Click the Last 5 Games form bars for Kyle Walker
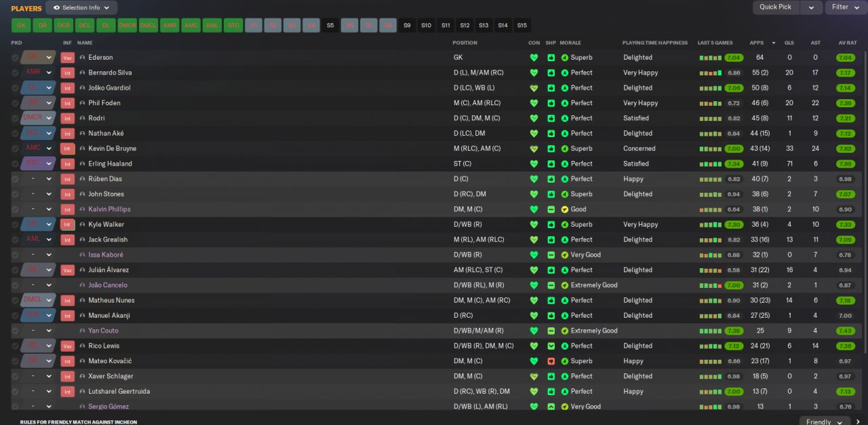The width and height of the screenshot is (868, 425). click(711, 225)
